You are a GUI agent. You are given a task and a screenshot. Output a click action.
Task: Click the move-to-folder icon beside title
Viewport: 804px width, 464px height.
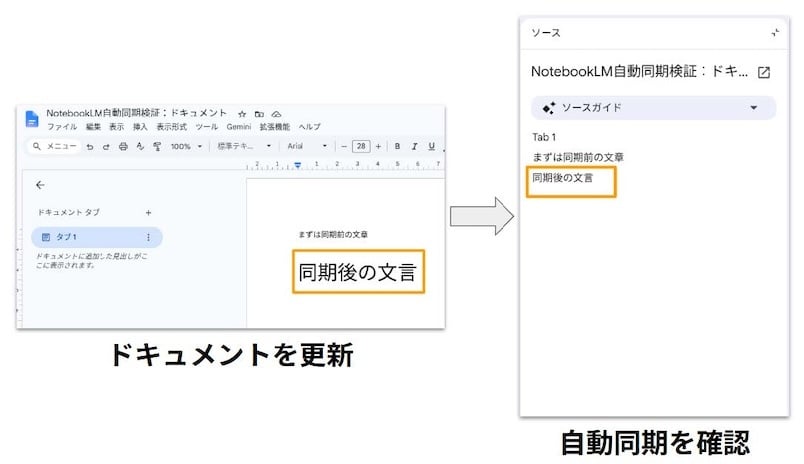[259, 114]
